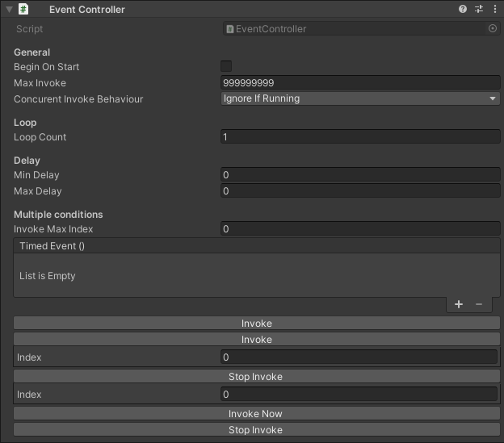This screenshot has width=504, height=443.
Task: Open component help reference icon
Action: coord(463,9)
